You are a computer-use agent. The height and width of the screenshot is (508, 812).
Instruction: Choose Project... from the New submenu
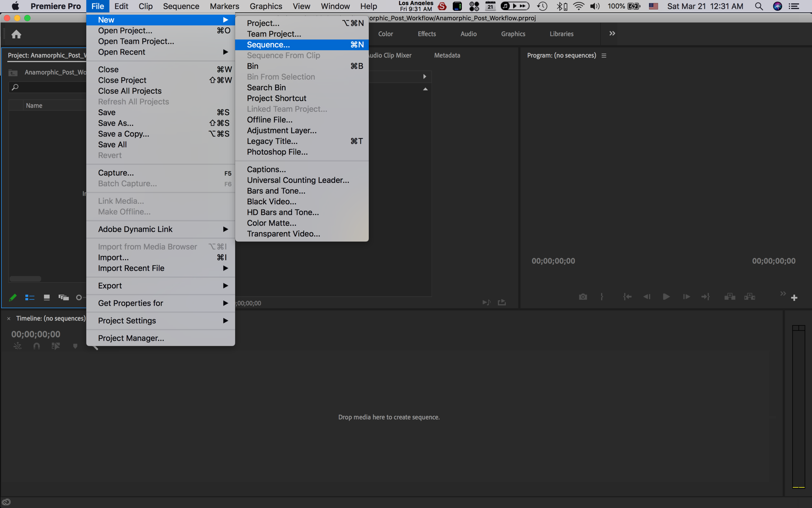(x=302, y=23)
